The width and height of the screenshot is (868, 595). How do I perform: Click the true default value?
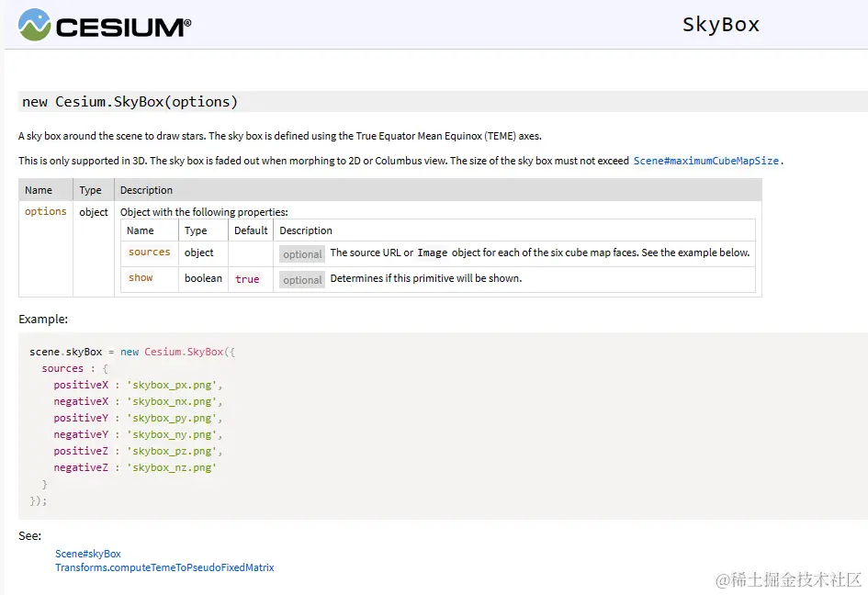tap(247, 279)
